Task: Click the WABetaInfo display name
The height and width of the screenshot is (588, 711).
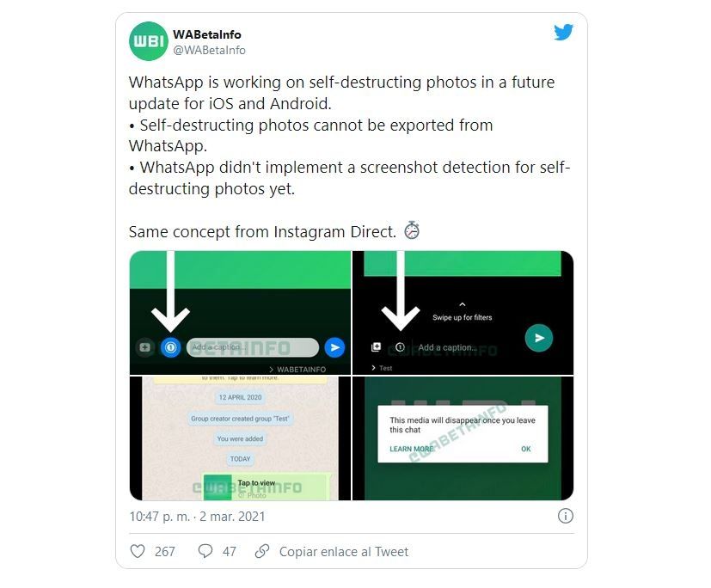Action: (x=207, y=34)
